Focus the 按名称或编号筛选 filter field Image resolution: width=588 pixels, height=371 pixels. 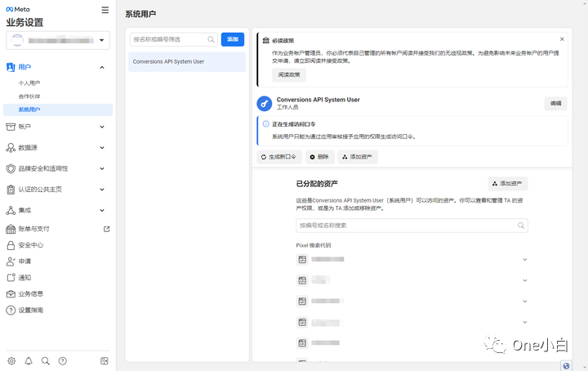tap(174, 39)
